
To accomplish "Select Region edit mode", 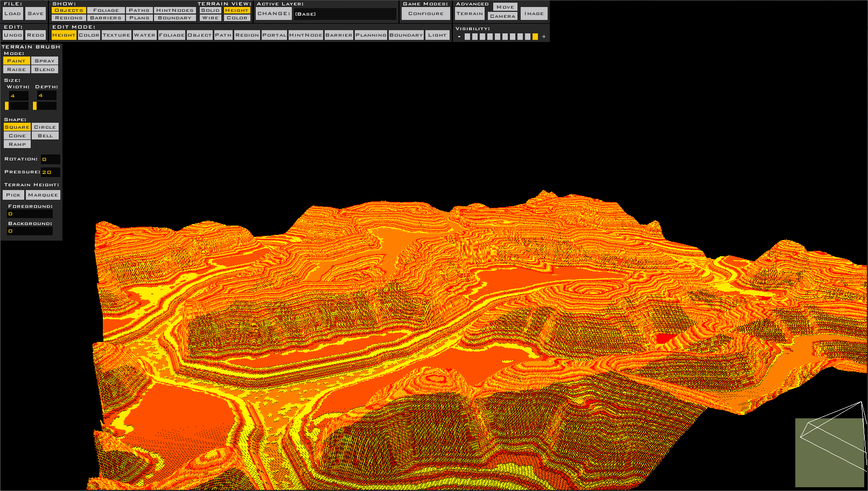I will [x=247, y=35].
